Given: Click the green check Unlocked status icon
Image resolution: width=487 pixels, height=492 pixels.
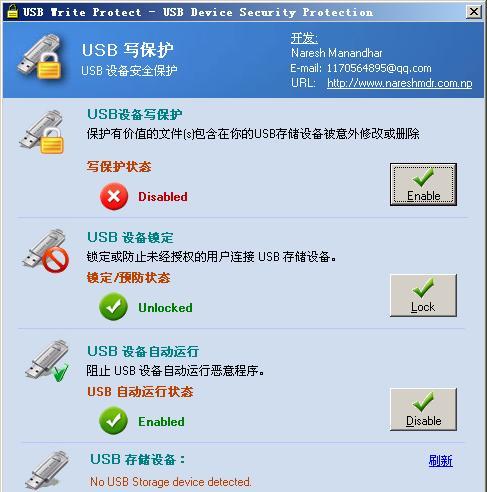Looking at the screenshot, I should [x=113, y=306].
